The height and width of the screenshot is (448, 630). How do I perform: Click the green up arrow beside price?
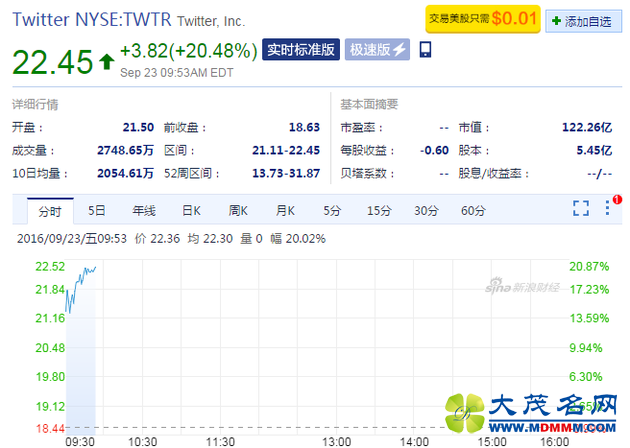[x=106, y=61]
